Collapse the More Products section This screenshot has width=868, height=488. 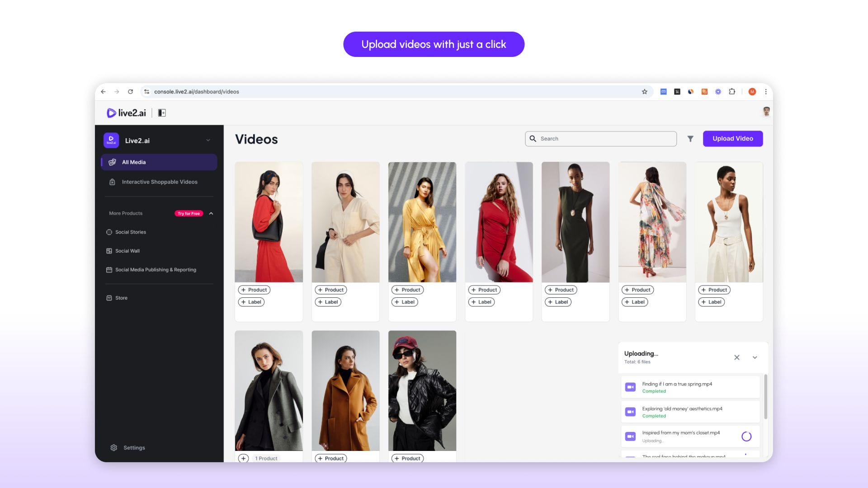211,213
